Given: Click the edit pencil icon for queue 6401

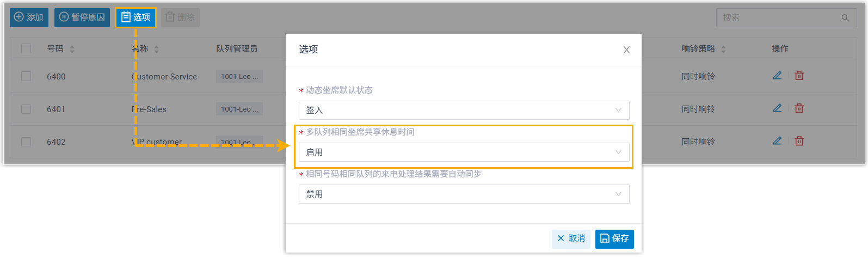Looking at the screenshot, I should (x=777, y=108).
